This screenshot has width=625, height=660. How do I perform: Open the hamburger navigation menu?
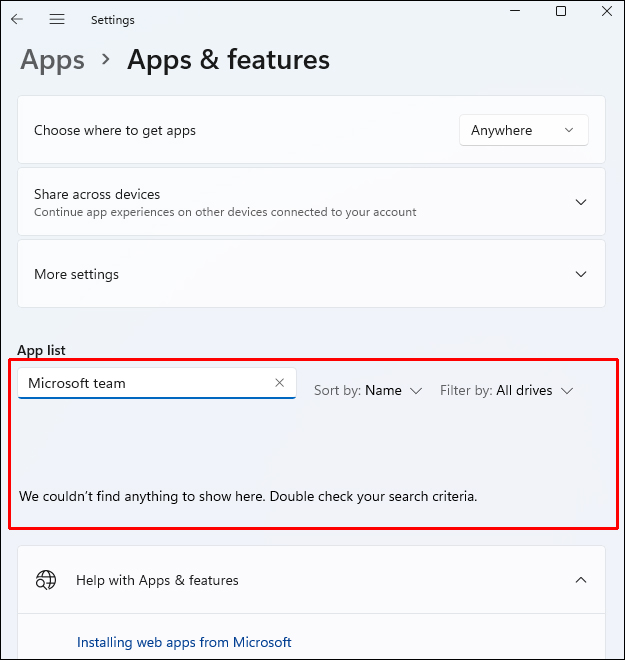tap(57, 19)
